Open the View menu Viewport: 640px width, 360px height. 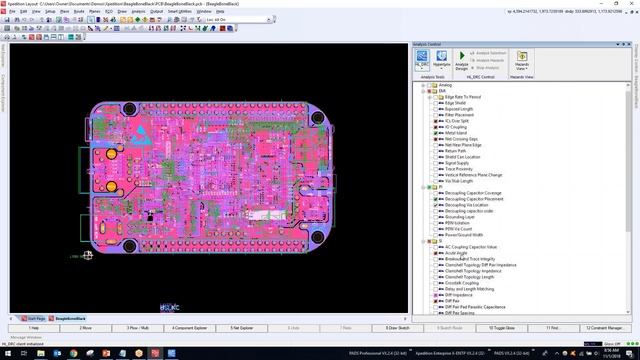coord(36,11)
